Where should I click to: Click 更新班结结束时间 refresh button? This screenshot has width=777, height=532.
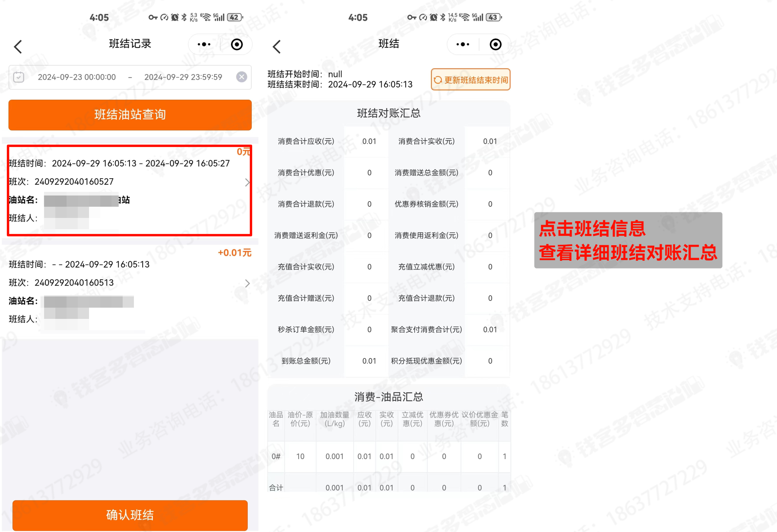(471, 80)
